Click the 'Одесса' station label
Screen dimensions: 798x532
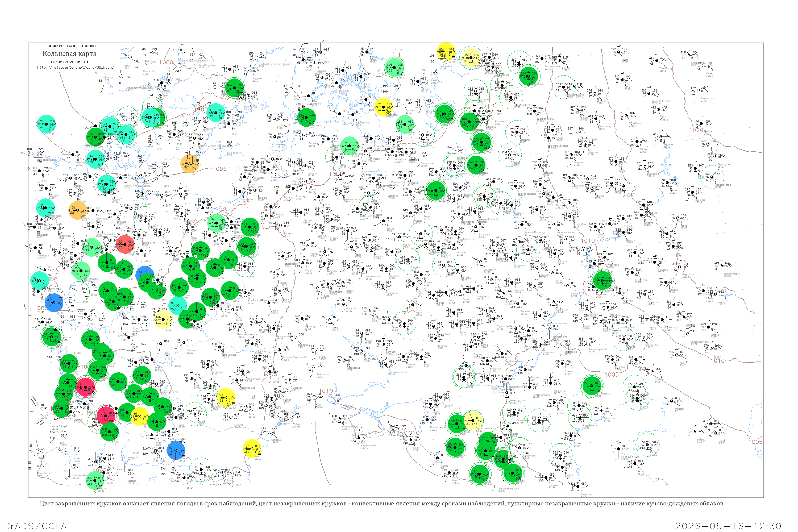click(x=320, y=404)
